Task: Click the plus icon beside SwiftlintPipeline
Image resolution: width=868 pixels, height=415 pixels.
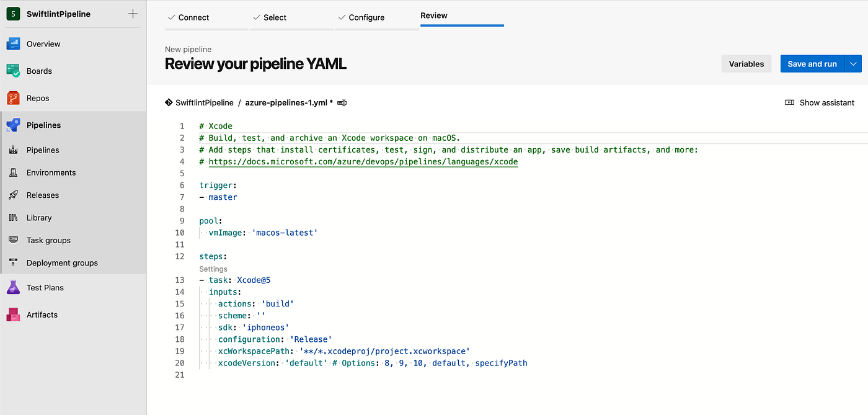Action: point(133,14)
